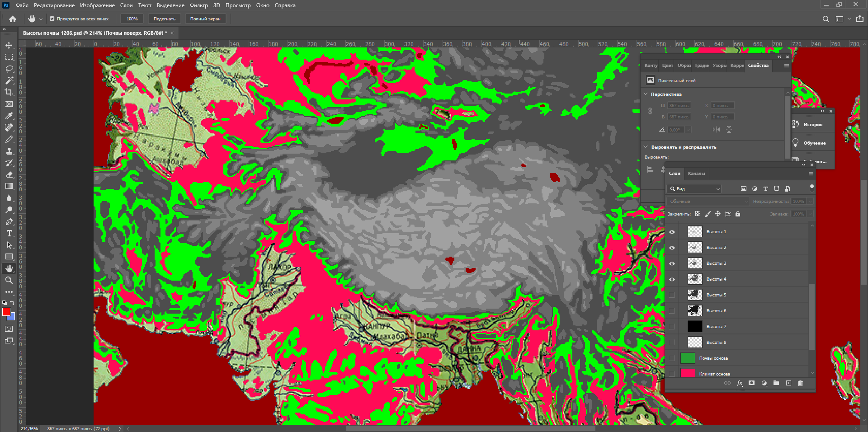Click the Подогнать button
The image size is (868, 432).
(x=165, y=19)
